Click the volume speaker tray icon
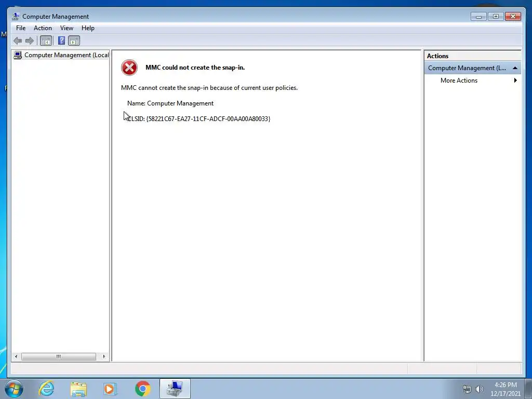532x399 pixels. [480, 389]
